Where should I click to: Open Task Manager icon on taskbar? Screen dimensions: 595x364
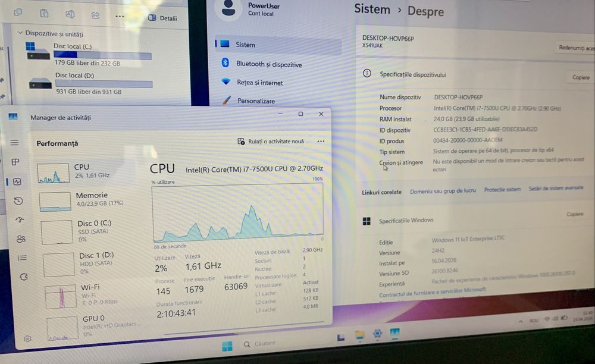394,332
